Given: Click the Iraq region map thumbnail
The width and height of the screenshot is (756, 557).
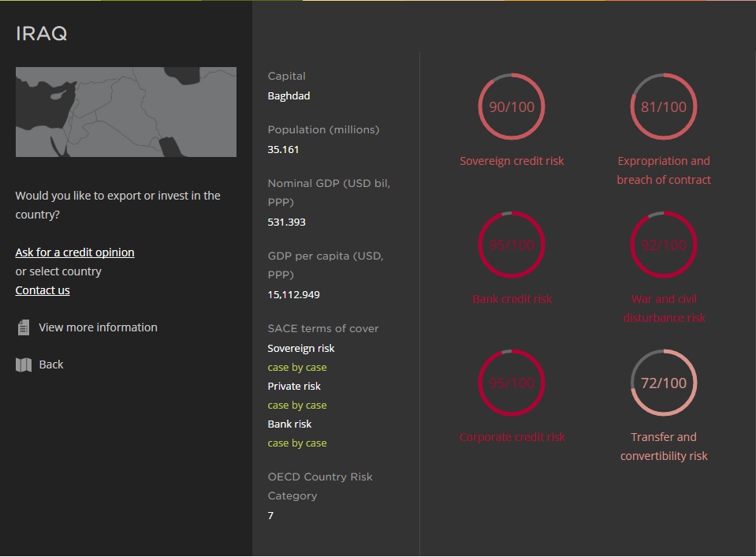Looking at the screenshot, I should [x=126, y=112].
